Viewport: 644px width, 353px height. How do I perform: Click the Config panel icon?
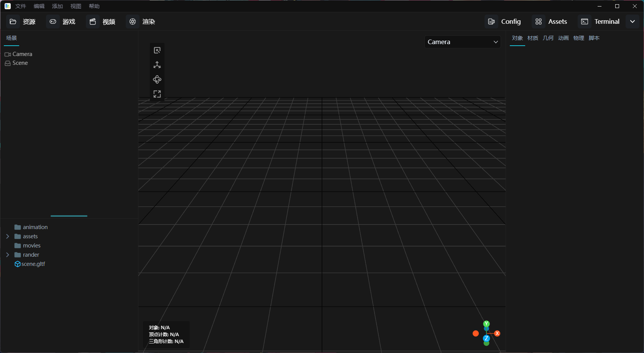(491, 21)
